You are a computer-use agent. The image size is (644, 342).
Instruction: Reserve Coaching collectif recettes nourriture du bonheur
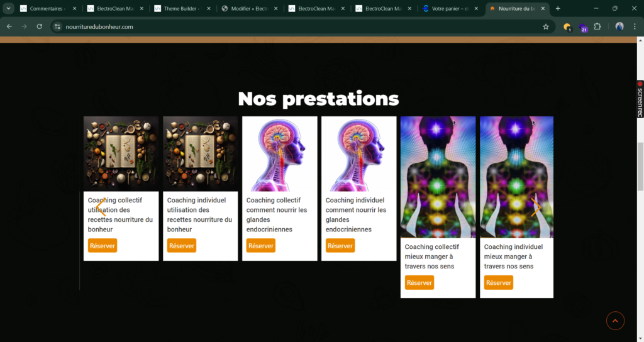point(103,246)
